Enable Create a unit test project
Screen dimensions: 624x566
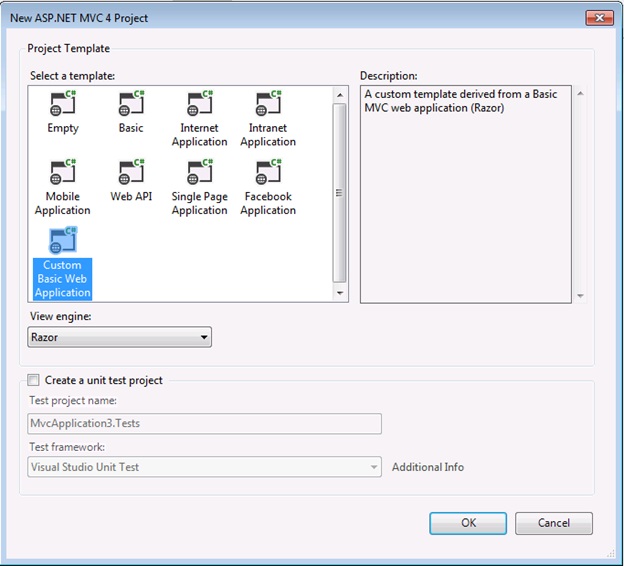pyautogui.click(x=33, y=380)
